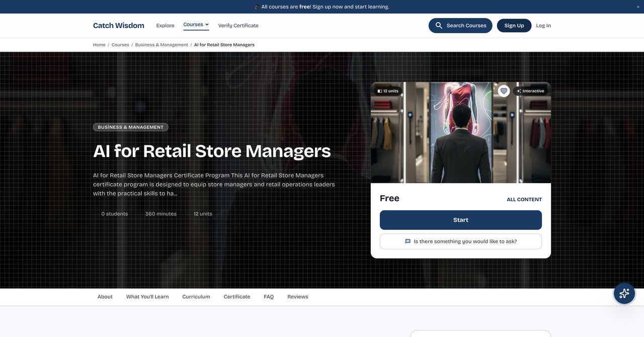Expand the Courses dropdown chevron
The height and width of the screenshot is (337, 644).
click(207, 24)
